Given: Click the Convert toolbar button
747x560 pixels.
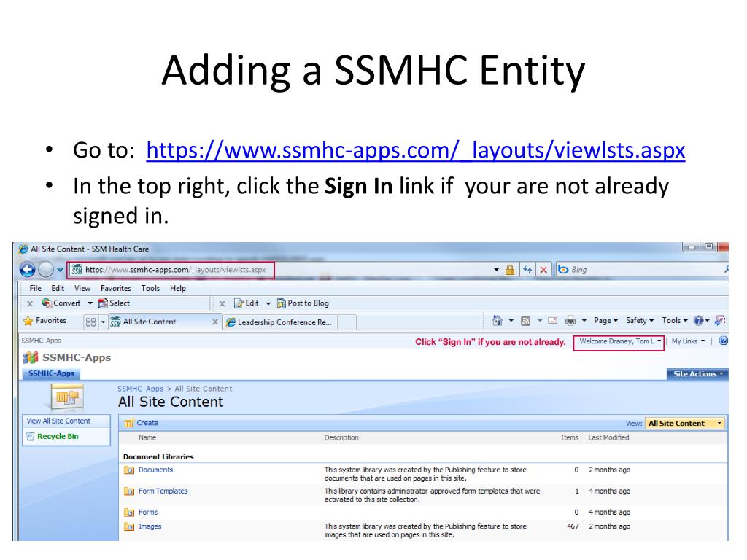Looking at the screenshot, I should point(61,303).
